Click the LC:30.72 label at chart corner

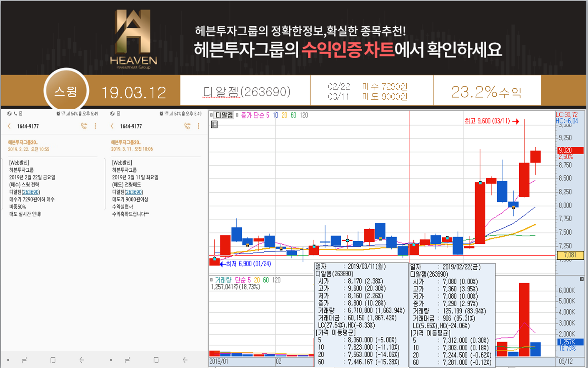(x=567, y=115)
